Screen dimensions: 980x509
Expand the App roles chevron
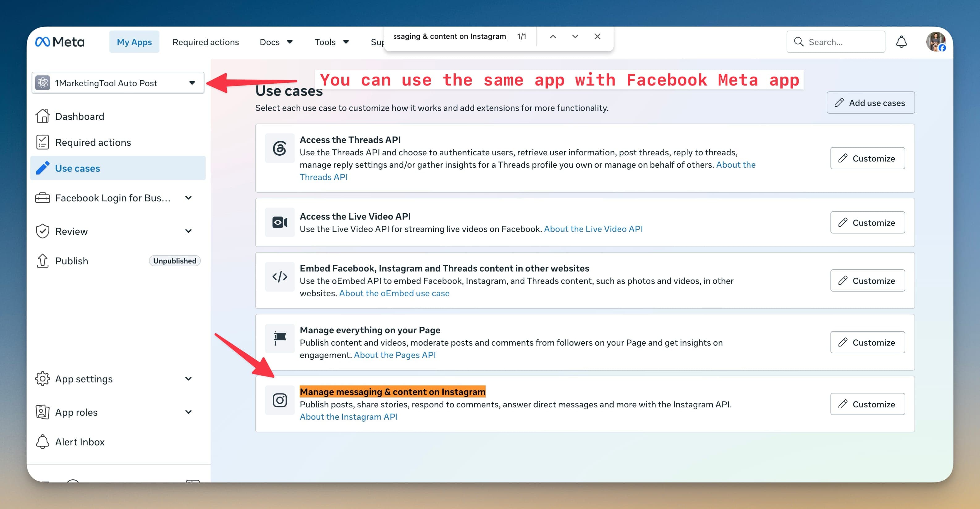(188, 412)
